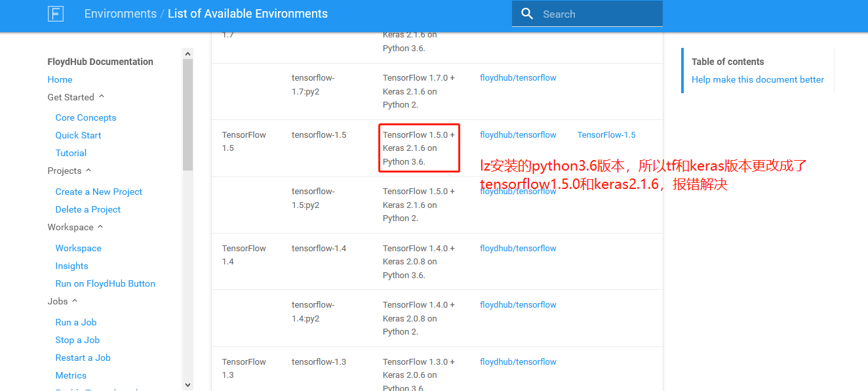Open the Quick Start page
Viewport: 868px width, 391px height.
click(78, 135)
